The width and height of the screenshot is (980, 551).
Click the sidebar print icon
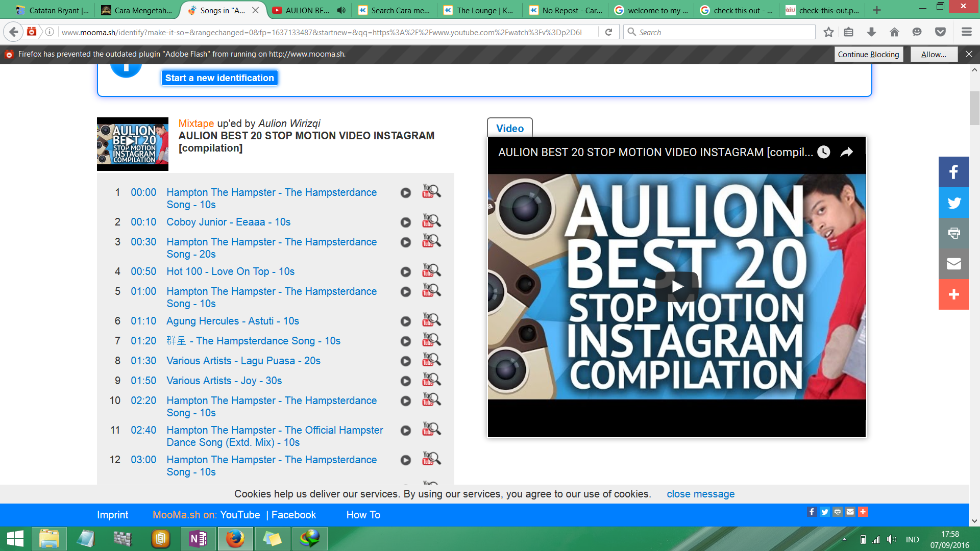(x=953, y=233)
